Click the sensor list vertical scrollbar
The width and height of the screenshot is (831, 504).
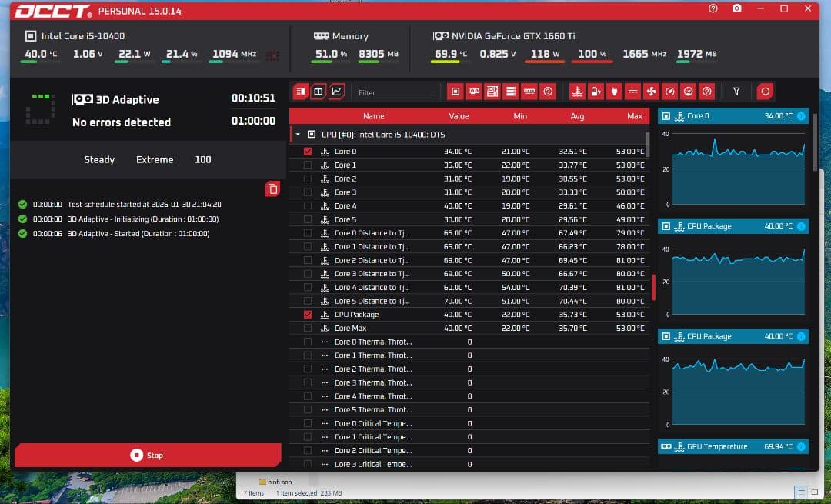647,145
